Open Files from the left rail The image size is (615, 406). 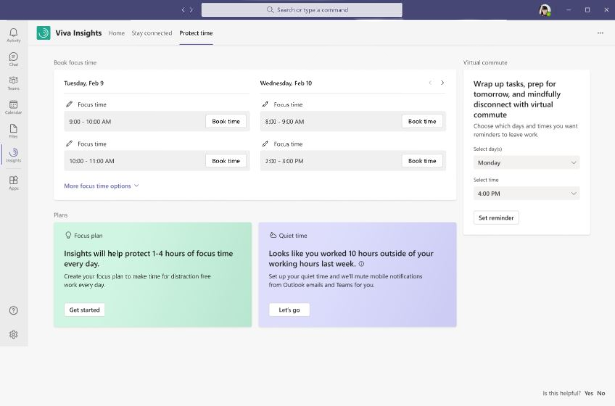(13, 131)
